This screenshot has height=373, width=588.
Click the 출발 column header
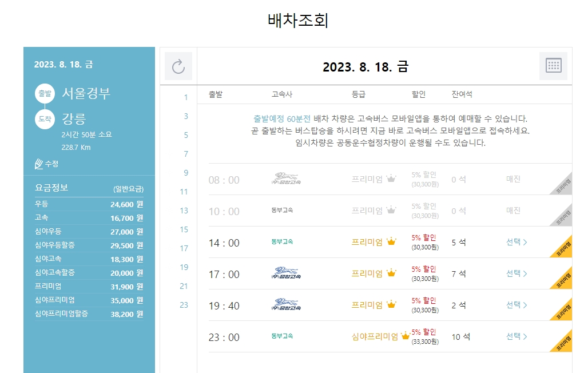coord(216,94)
